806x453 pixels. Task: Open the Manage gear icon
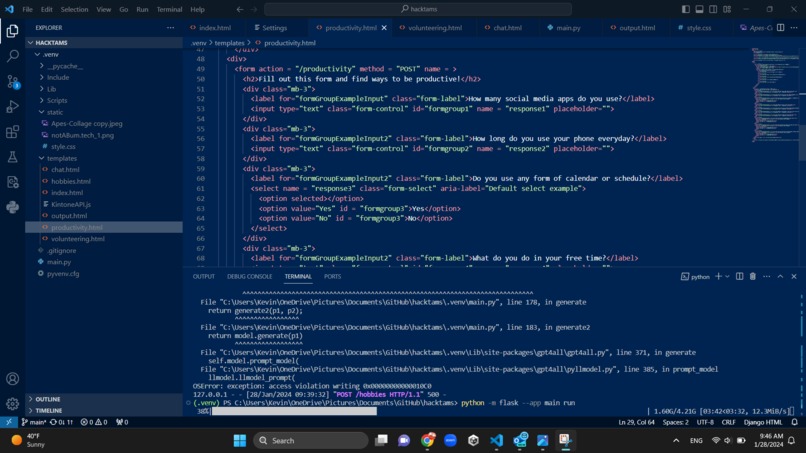pos(12,404)
